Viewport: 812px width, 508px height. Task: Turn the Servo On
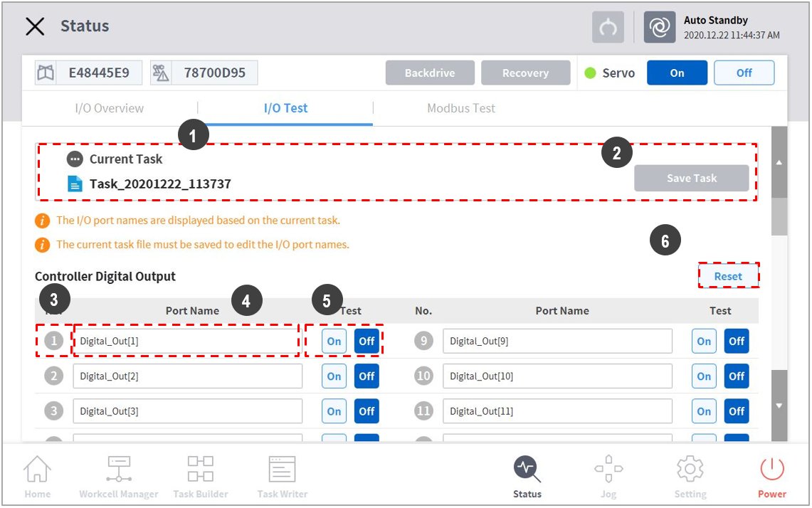pos(677,73)
